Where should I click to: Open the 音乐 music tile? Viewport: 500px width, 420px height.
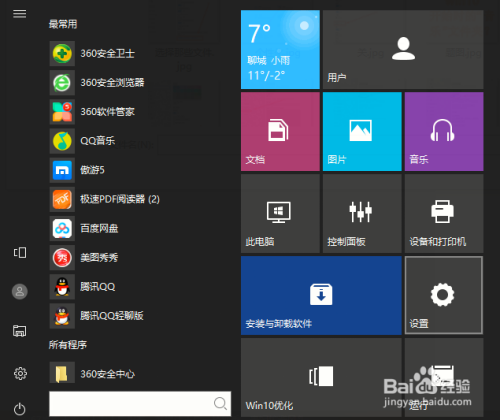point(444,132)
